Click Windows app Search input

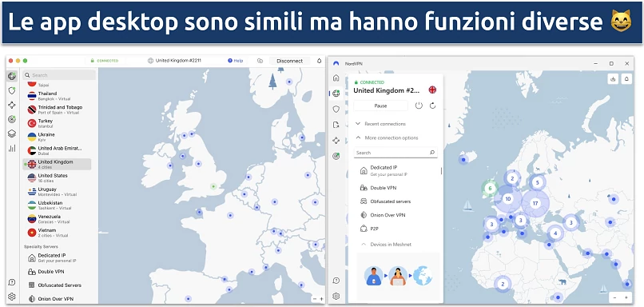click(x=396, y=153)
